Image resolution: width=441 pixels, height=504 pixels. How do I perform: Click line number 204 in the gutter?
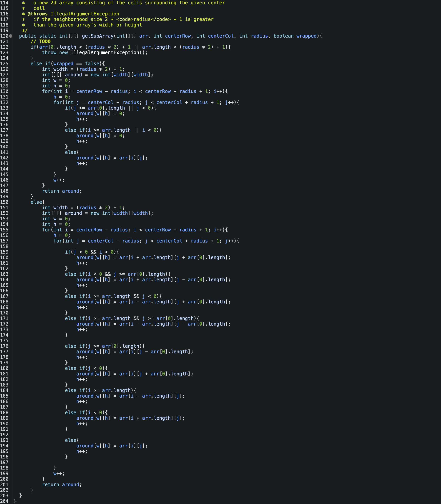tap(4, 501)
